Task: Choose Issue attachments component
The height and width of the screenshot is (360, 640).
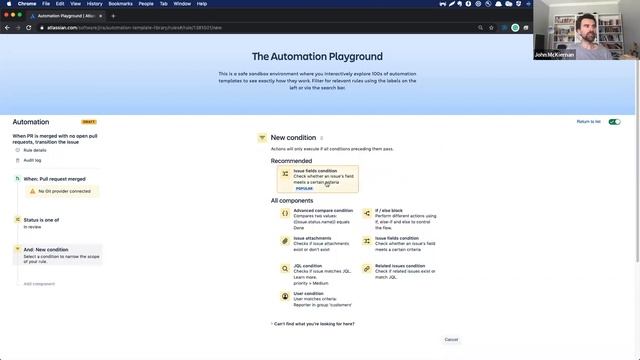Action: (315, 244)
